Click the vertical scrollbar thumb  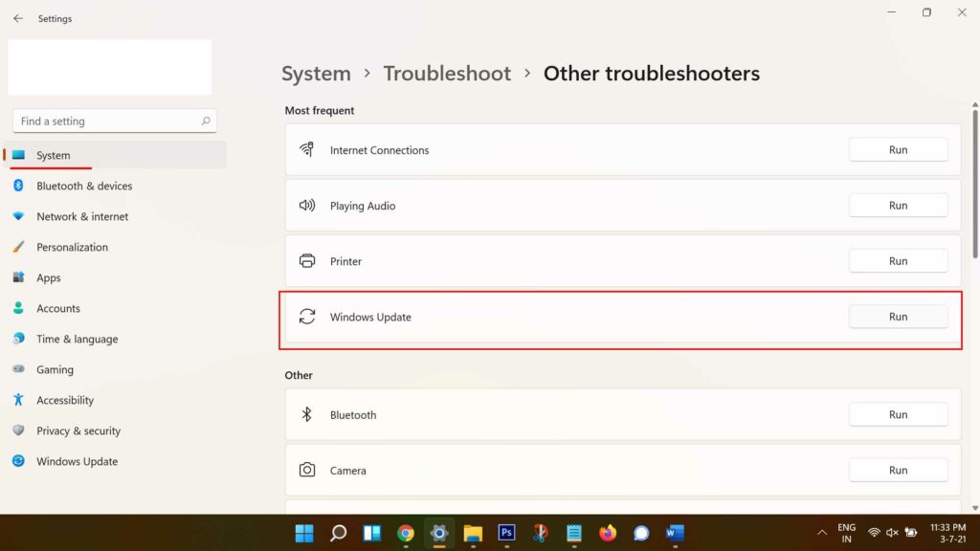pyautogui.click(x=974, y=185)
